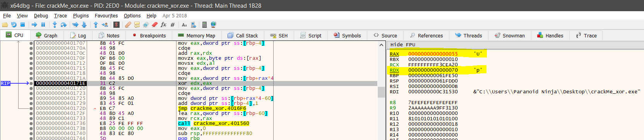Launch the Scylla plugin icon
The width and height of the screenshot is (644, 140).
pyautogui.click(x=116, y=25)
